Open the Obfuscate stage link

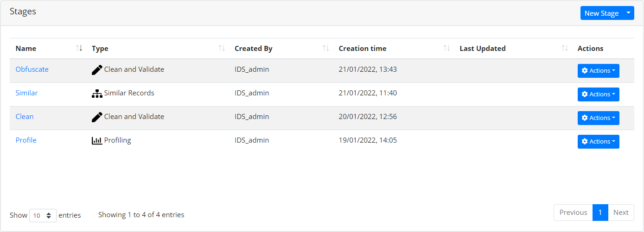[x=32, y=69]
